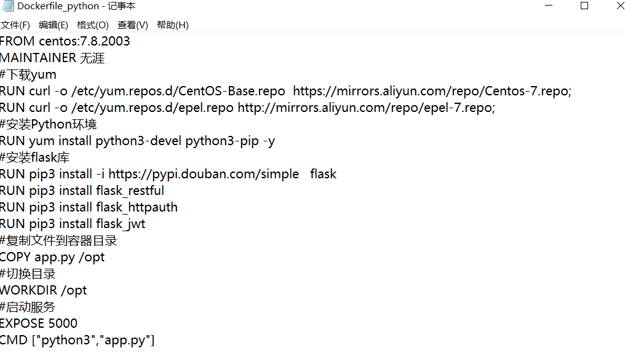Click the EXPOSE 5000 line
The height and width of the screenshot is (364, 625).
(x=39, y=323)
